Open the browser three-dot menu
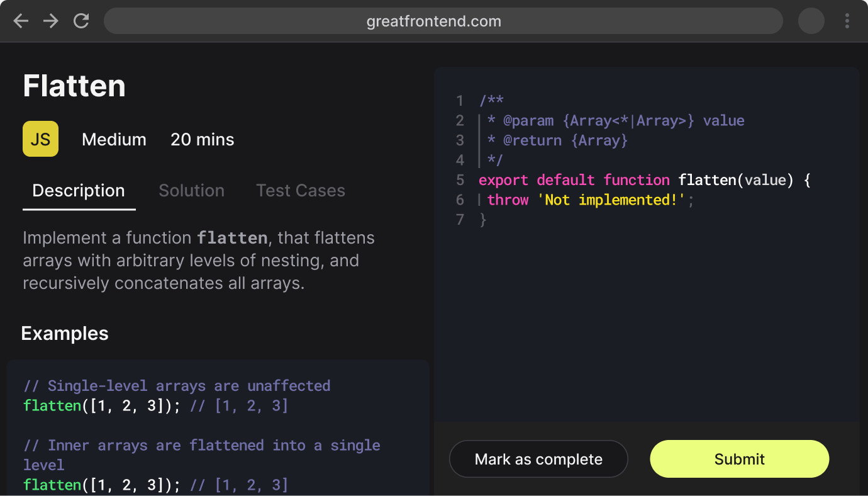Screen dimensions: 868x496 point(847,21)
